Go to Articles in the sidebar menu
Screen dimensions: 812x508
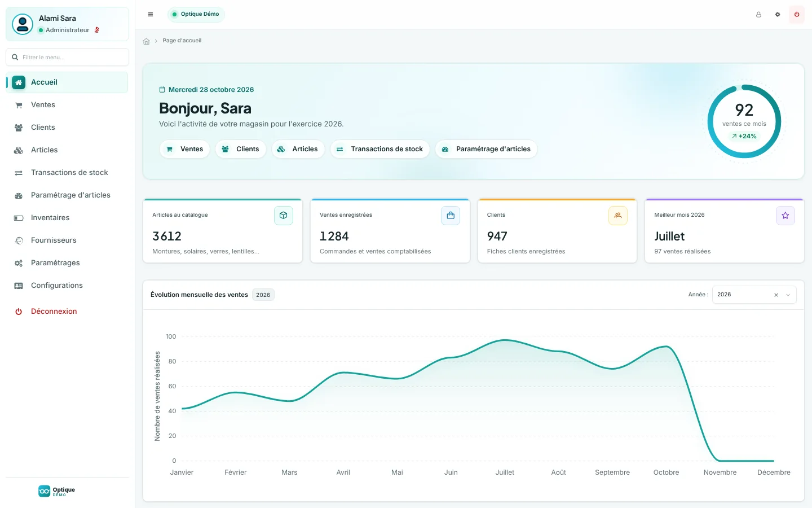[67, 150]
